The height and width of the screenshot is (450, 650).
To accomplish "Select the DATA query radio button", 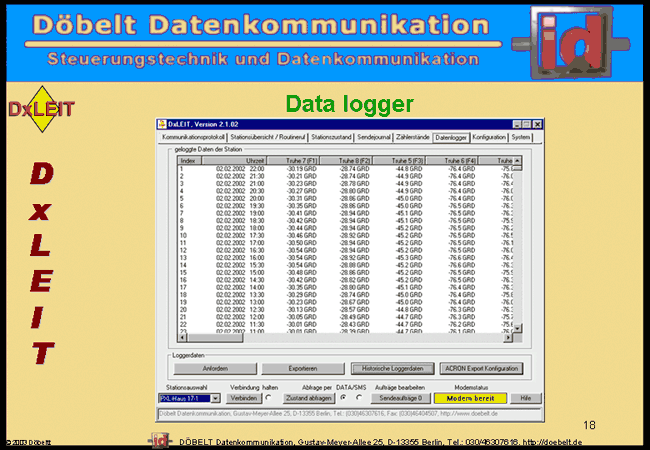I will pyautogui.click(x=343, y=397).
